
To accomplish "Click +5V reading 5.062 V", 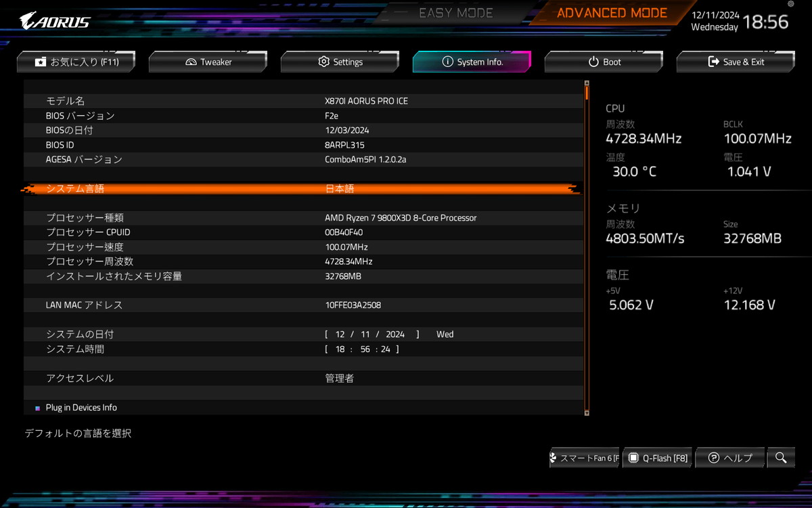I will [x=631, y=305].
